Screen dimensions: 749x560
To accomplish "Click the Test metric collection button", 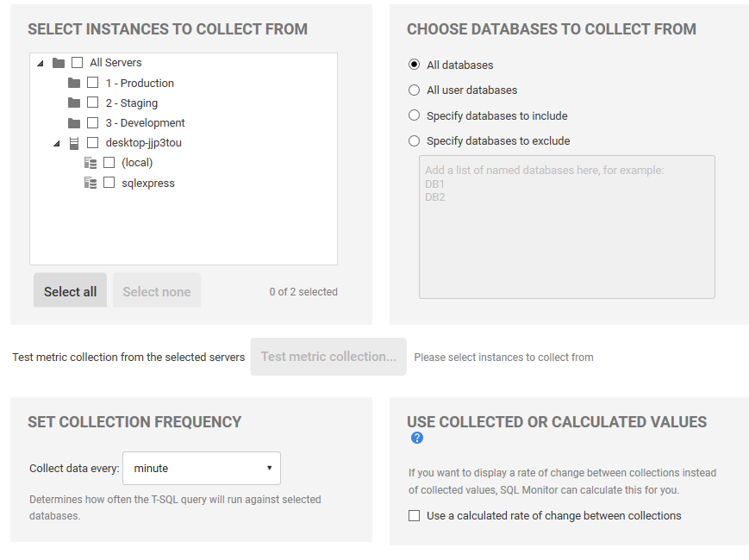I will [328, 357].
